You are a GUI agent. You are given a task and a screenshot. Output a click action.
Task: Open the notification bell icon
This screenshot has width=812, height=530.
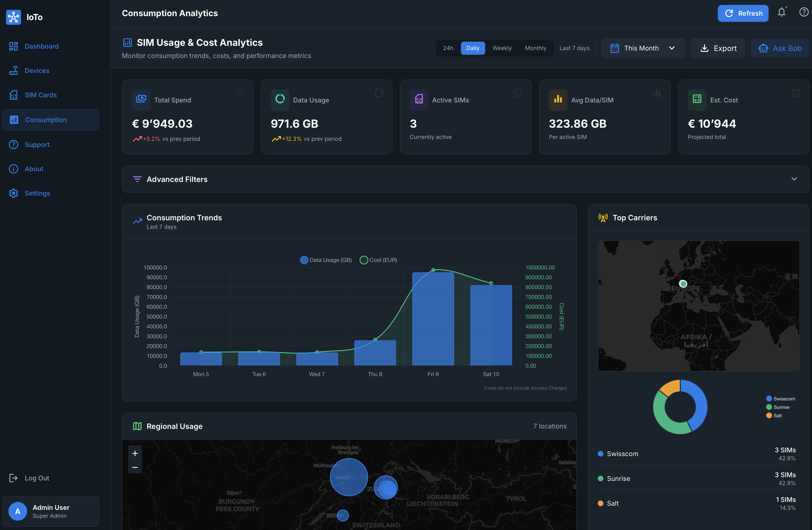tap(781, 12)
